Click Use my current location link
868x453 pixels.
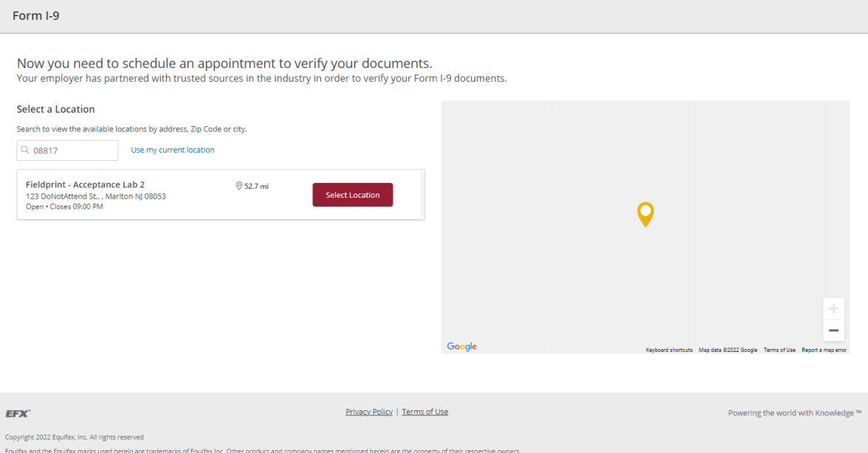[x=173, y=150]
